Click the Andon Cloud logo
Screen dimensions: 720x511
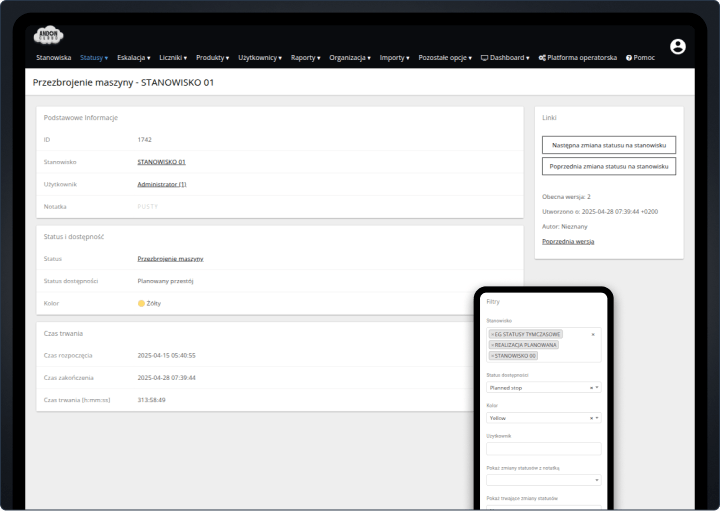[48, 35]
